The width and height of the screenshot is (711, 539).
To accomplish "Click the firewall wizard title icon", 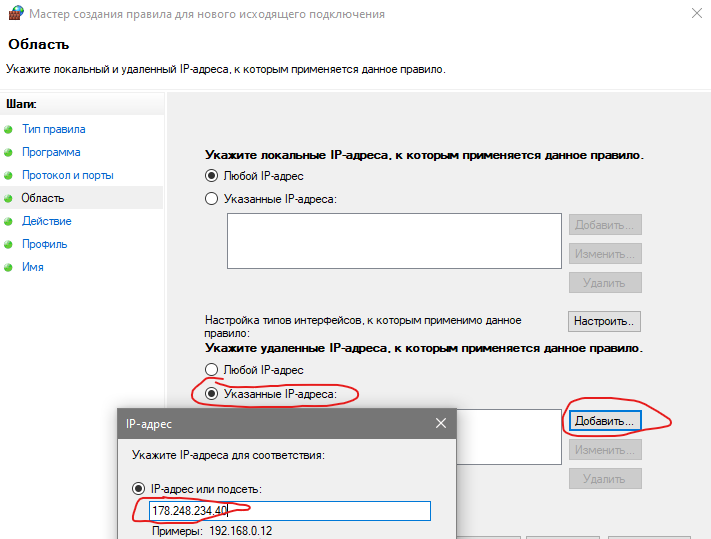I will [15, 13].
